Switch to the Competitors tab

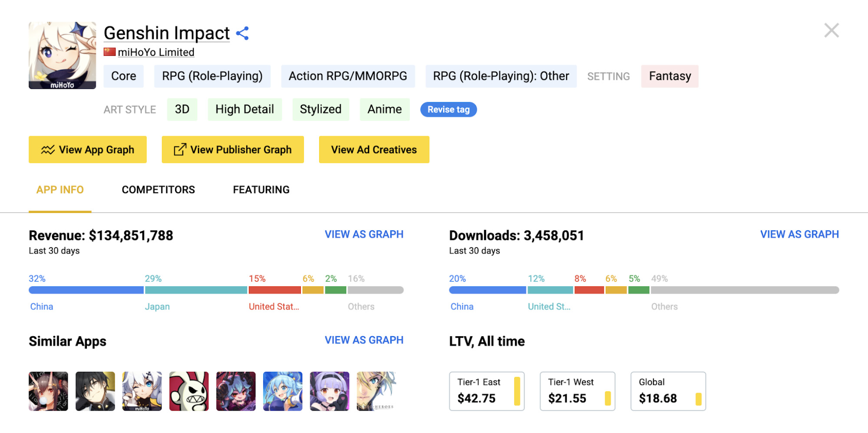click(x=158, y=190)
